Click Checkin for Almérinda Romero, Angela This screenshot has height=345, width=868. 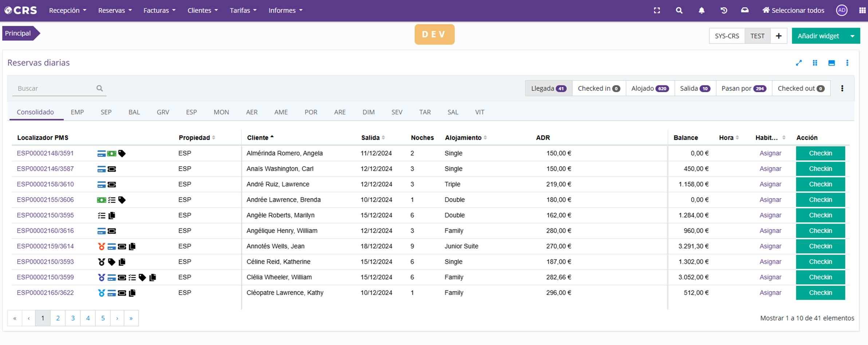[820, 153]
